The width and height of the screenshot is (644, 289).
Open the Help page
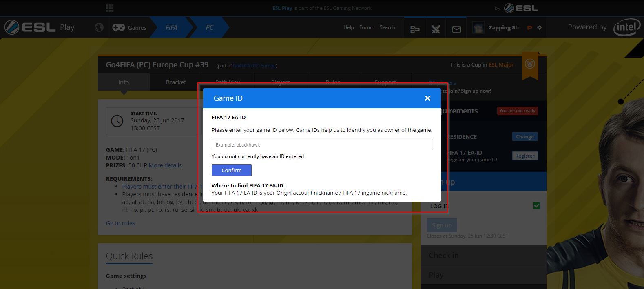click(349, 27)
